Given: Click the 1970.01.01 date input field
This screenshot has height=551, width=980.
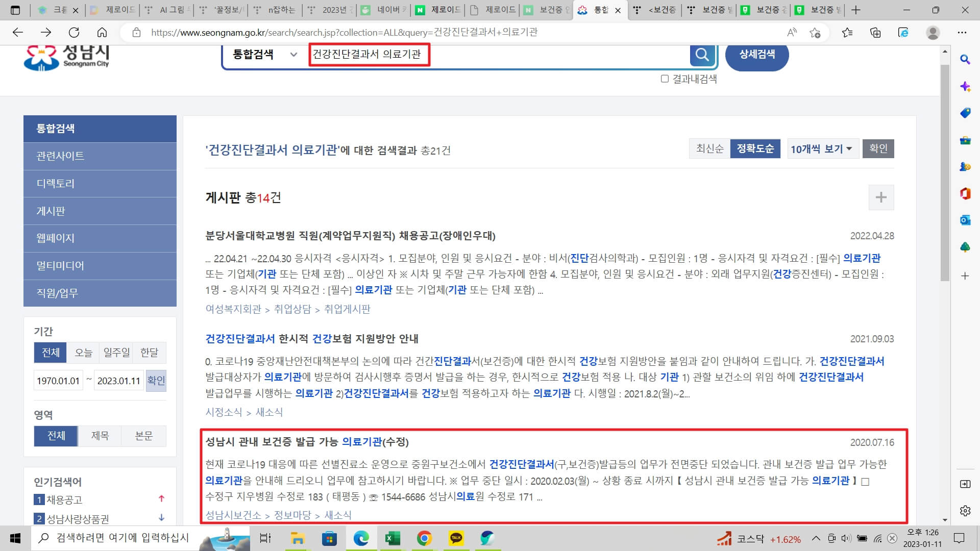Looking at the screenshot, I should pyautogui.click(x=58, y=380).
